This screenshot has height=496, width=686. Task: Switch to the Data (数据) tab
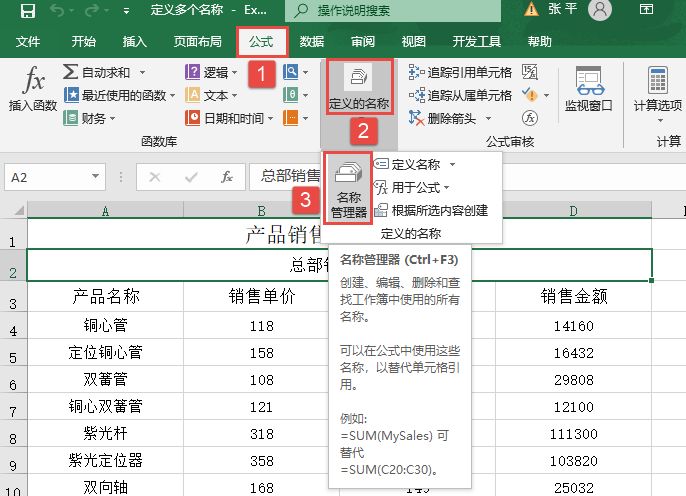312,42
